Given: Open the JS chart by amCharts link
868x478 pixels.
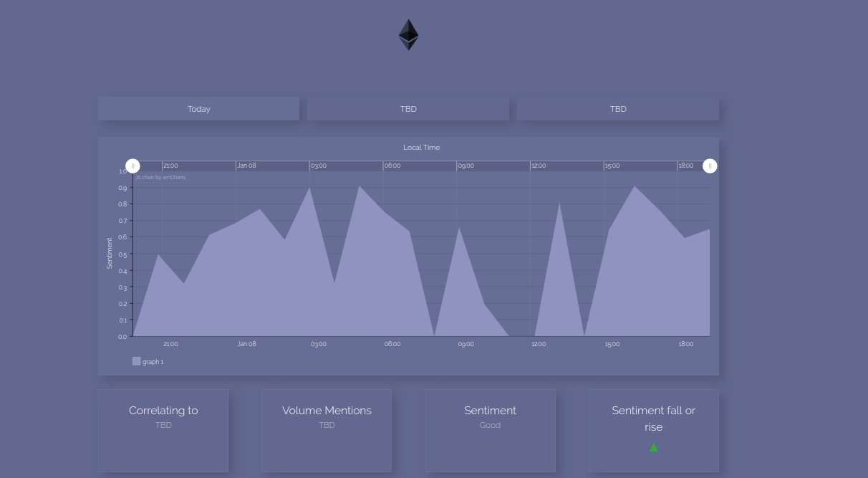Looking at the screenshot, I should pyautogui.click(x=160, y=177).
